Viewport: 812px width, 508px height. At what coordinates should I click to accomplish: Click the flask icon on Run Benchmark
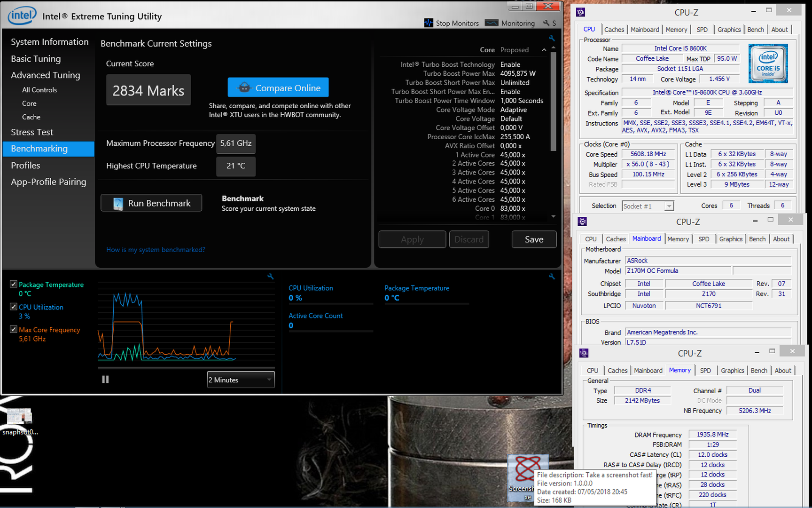(118, 203)
